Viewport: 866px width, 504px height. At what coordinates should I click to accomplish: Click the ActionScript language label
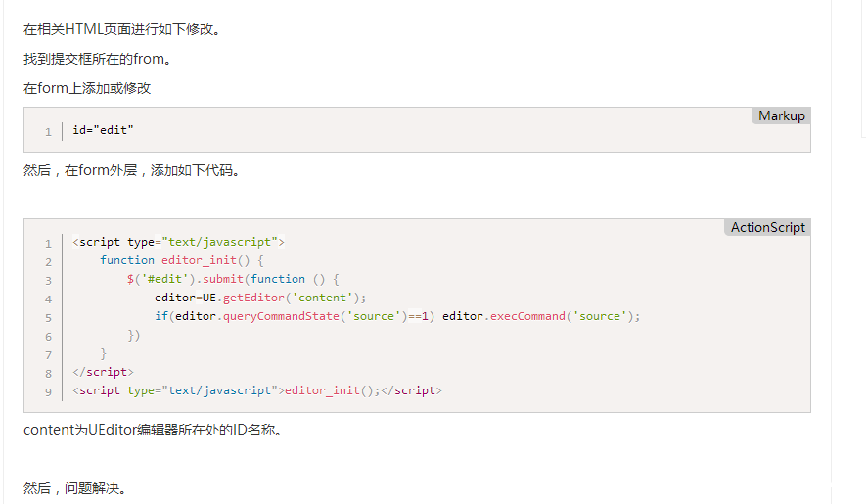pyautogui.click(x=768, y=227)
